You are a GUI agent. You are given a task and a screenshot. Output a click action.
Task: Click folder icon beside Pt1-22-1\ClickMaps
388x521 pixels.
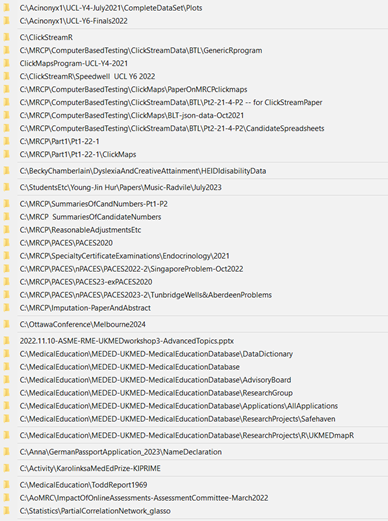[x=6, y=154]
